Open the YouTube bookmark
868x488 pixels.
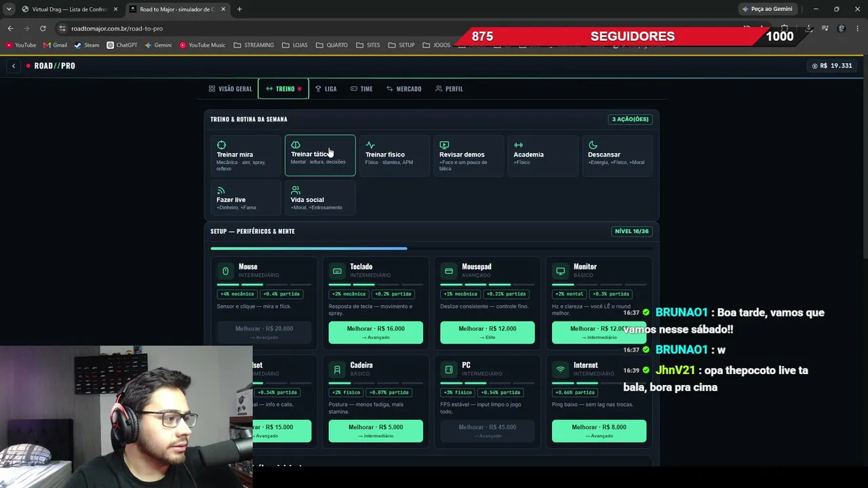click(21, 45)
